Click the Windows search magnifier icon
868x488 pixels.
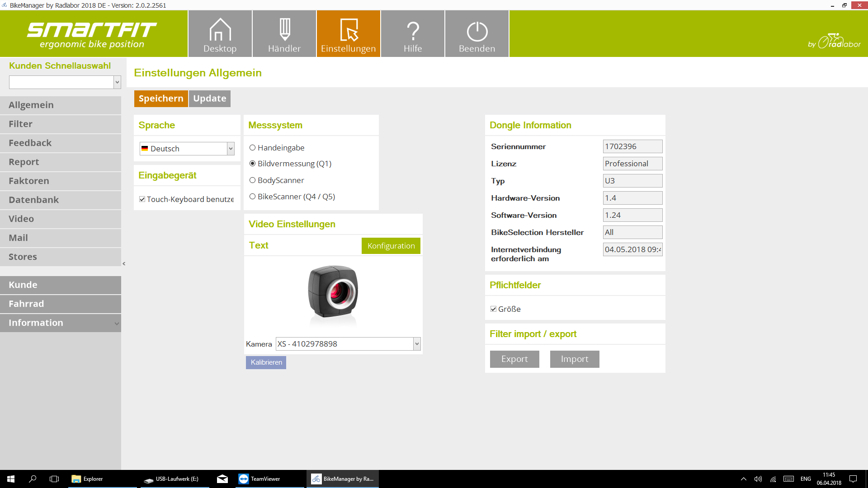coord(33,479)
